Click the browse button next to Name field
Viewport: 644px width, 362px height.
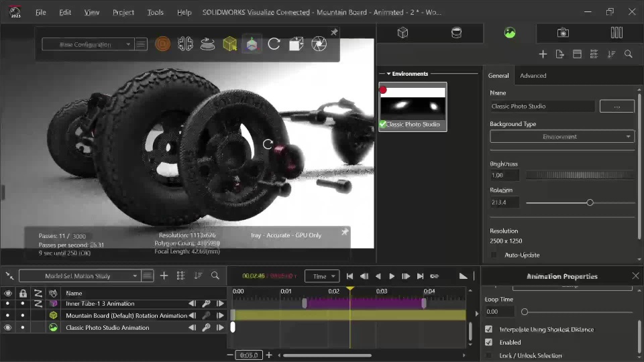(x=616, y=106)
